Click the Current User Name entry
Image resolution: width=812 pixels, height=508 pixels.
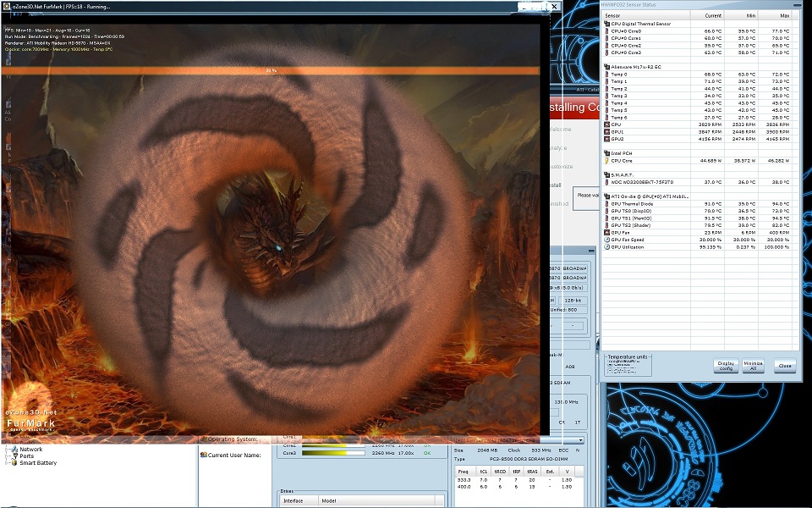click(x=231, y=456)
